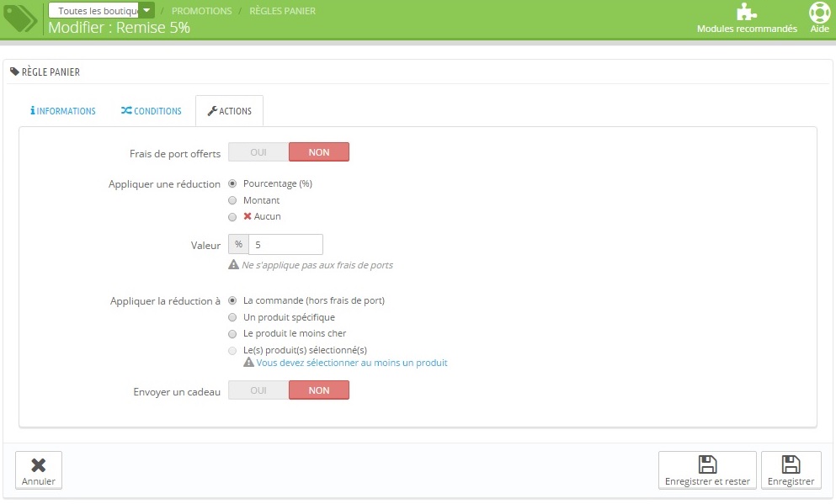836x504 pixels.
Task: Click Enregistrer et rester button
Action: coord(707,470)
